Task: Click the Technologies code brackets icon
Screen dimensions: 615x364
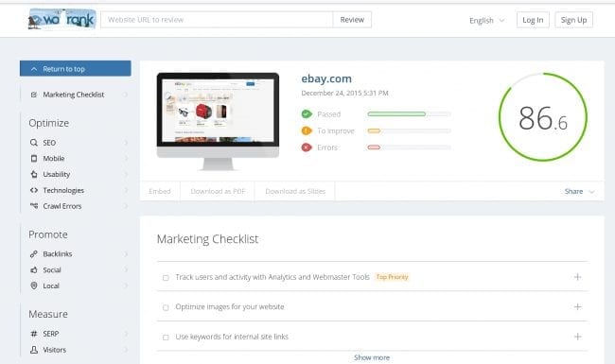Action: (x=34, y=190)
